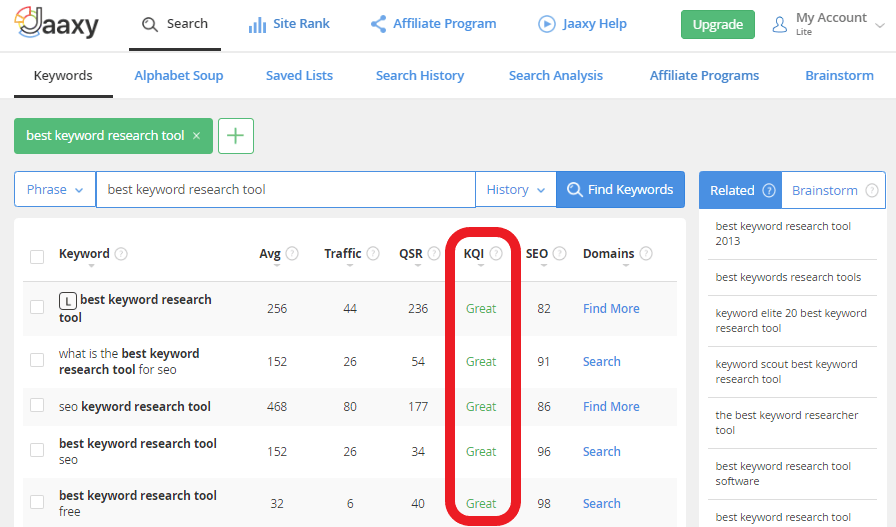Screen dimensions: 896x527
Task: Sort by the Domains column arrow
Action: (x=626, y=265)
